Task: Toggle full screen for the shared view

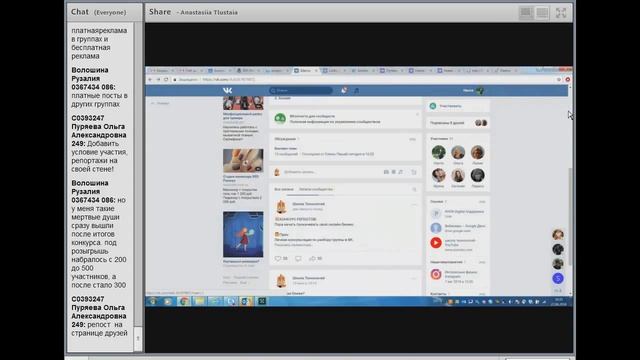Action: [x=561, y=13]
